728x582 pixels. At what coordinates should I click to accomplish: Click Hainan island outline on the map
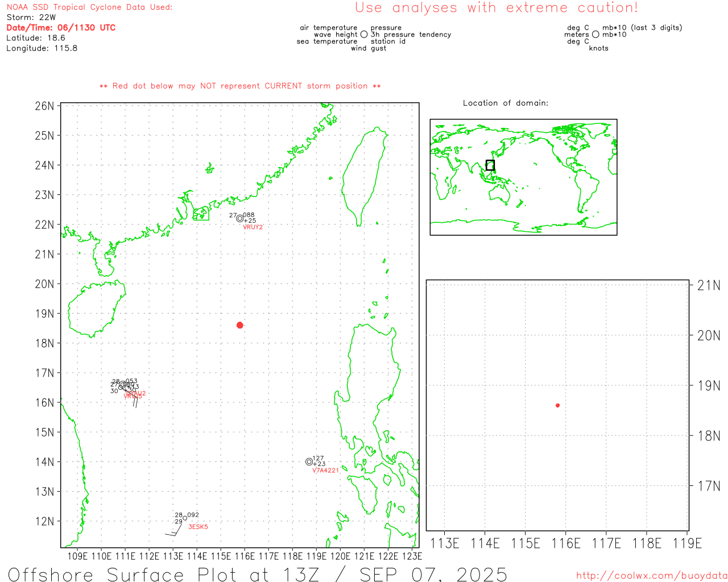click(96, 309)
